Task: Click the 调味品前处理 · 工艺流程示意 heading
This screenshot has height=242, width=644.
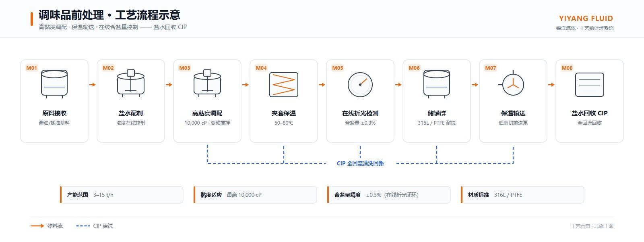Action: point(109,15)
